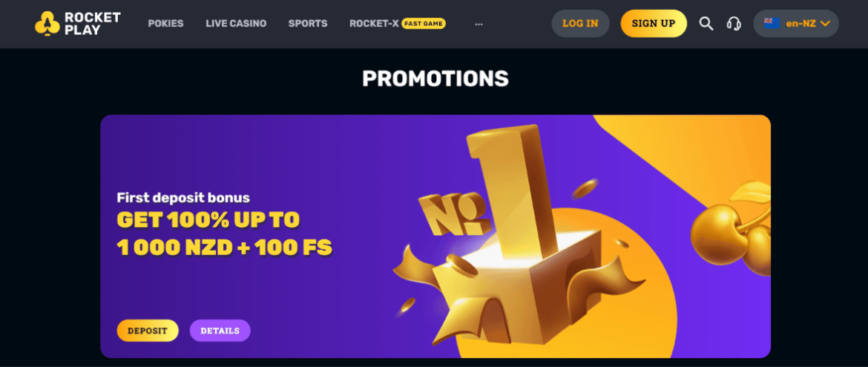This screenshot has height=367, width=868.
Task: Click DEPOSIT on the bonus banner
Action: click(x=147, y=331)
